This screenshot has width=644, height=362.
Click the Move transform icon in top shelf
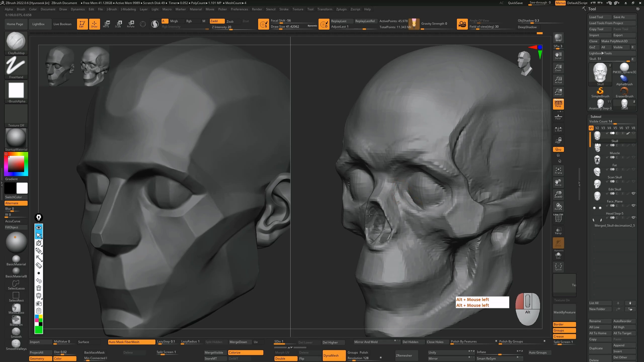pos(106,24)
